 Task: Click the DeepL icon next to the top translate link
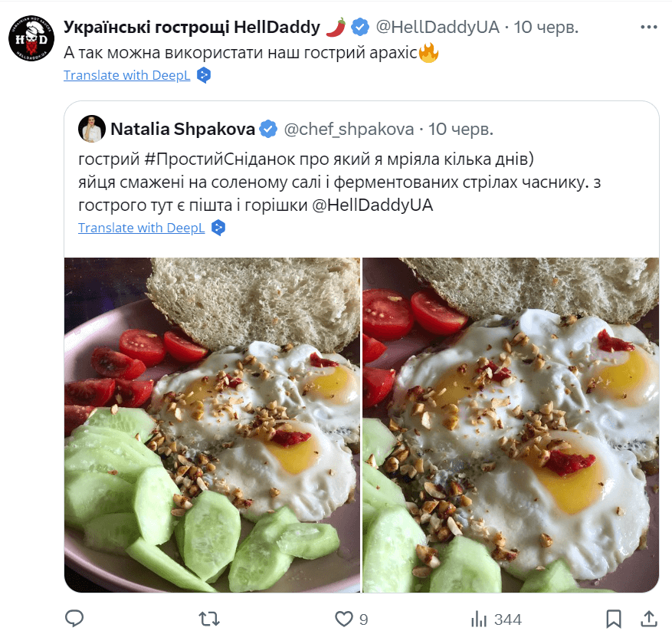point(202,75)
